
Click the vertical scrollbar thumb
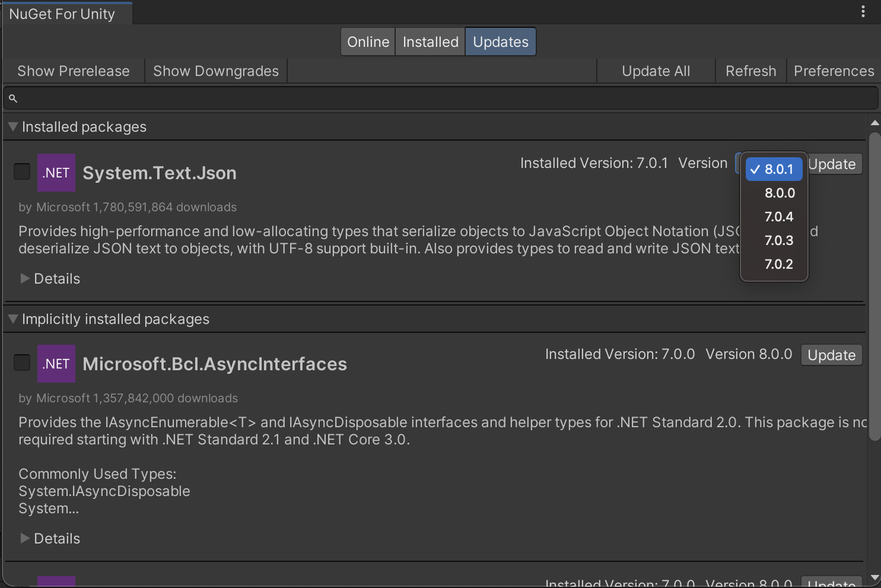pos(874,286)
